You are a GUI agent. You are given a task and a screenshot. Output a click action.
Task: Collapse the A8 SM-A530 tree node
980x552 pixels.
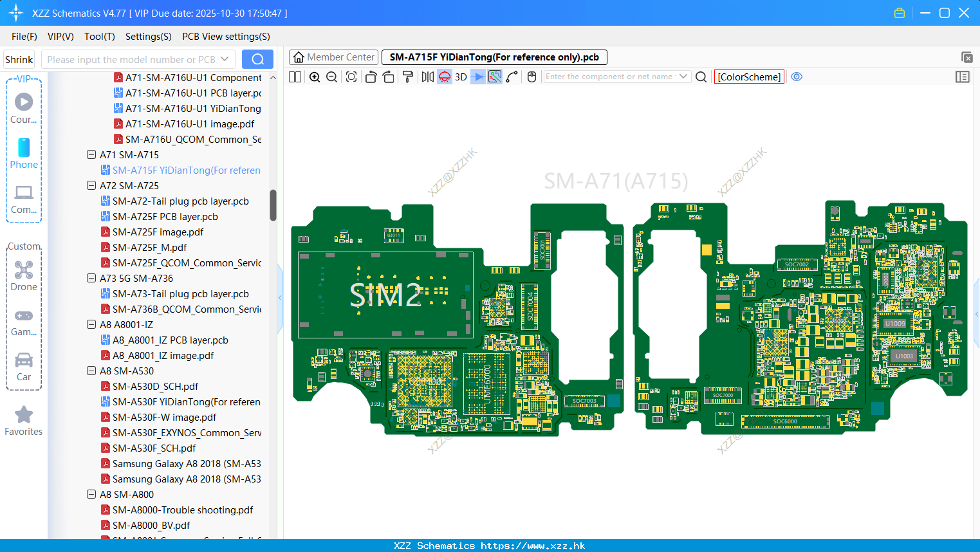tap(91, 371)
